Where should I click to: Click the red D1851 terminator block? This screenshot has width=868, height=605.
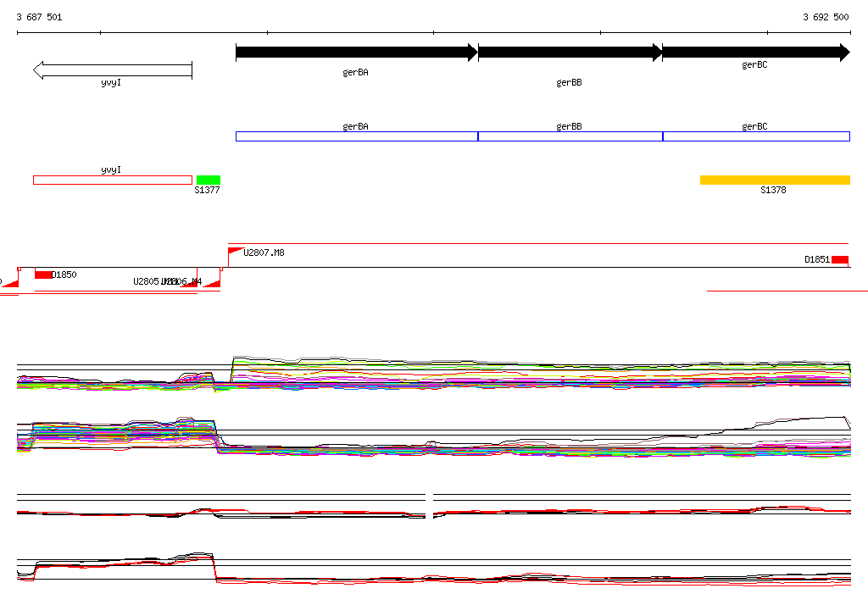840,259
